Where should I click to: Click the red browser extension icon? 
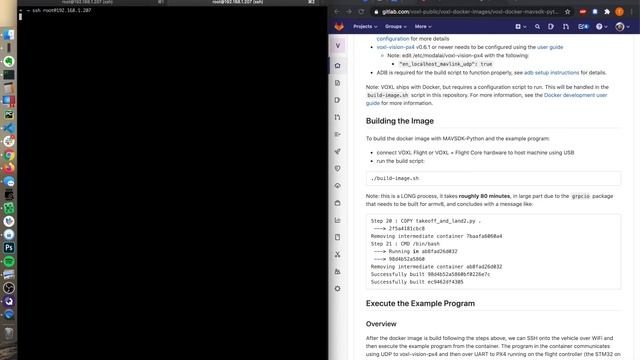(583, 12)
